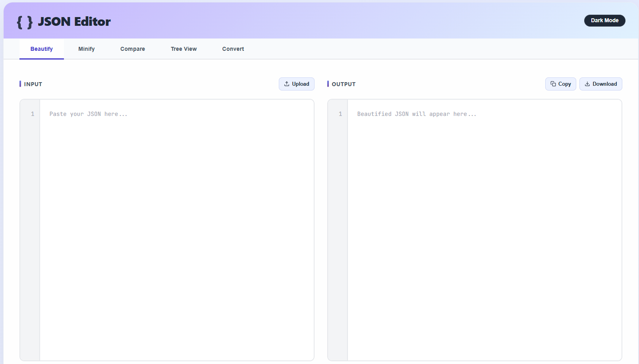Image resolution: width=639 pixels, height=364 pixels.
Task: Click the INPUT section heading
Action: click(x=33, y=84)
